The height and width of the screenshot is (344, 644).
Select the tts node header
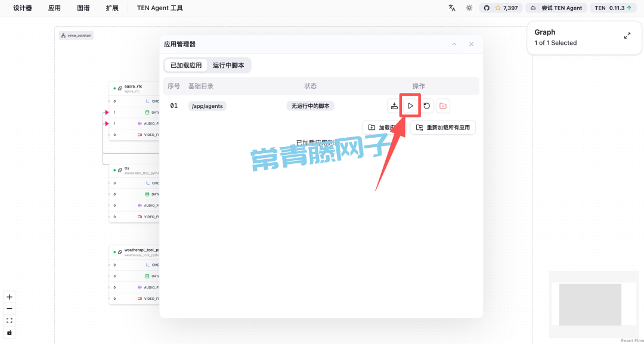tap(134, 171)
